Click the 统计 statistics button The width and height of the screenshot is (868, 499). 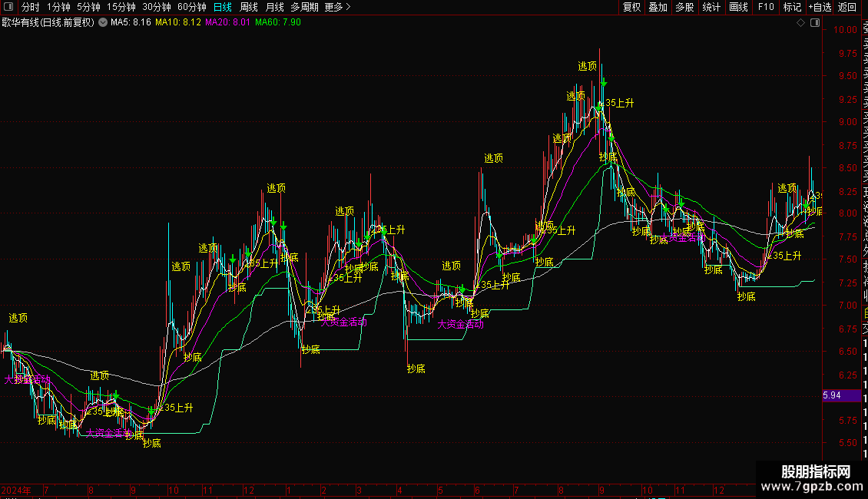point(711,7)
